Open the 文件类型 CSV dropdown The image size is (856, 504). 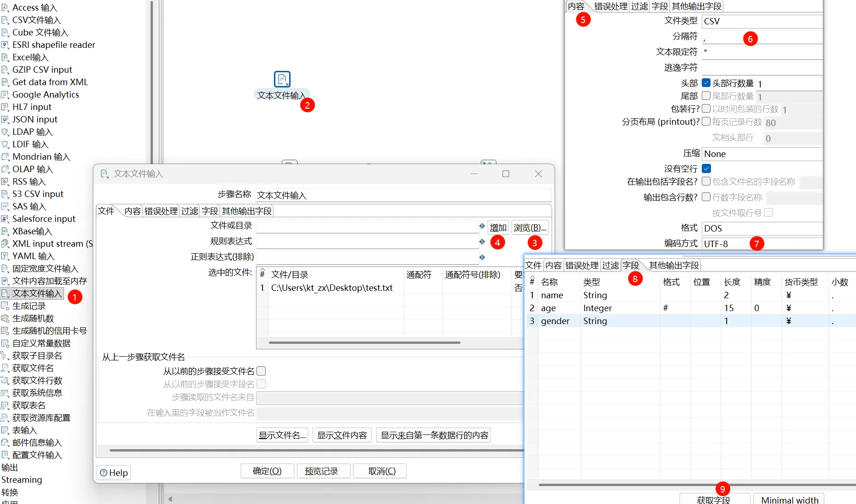coord(762,21)
